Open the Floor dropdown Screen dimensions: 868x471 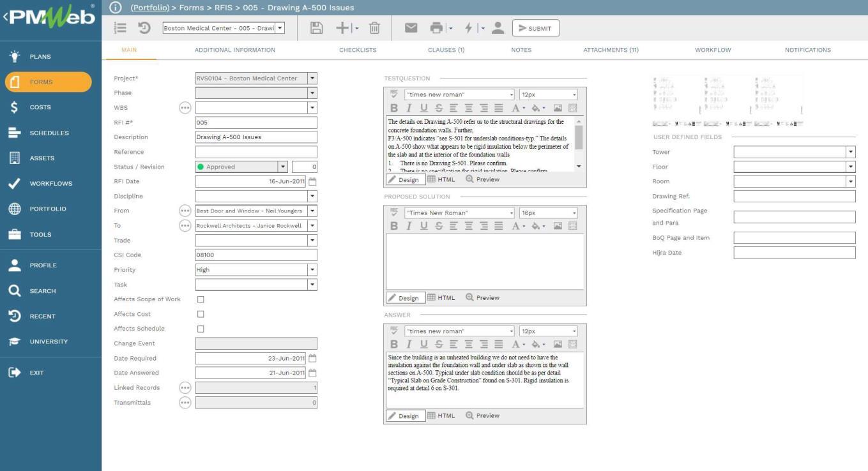[x=850, y=167]
